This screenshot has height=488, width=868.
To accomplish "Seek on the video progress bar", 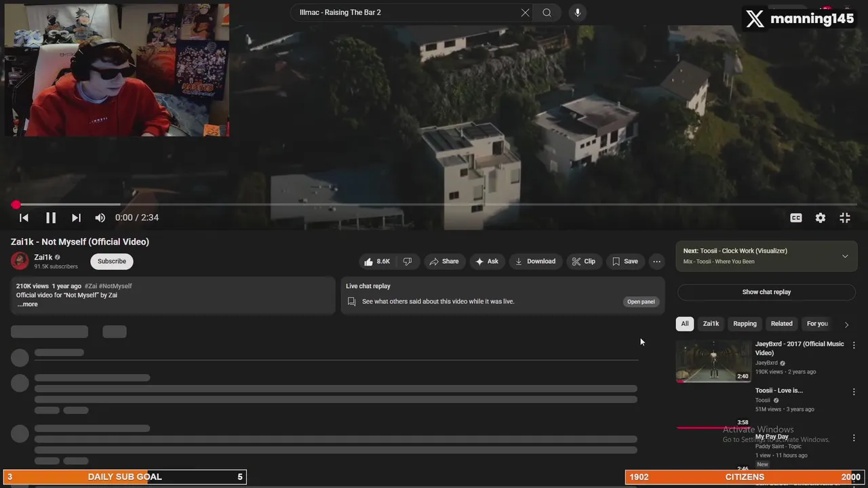I will coord(434,204).
